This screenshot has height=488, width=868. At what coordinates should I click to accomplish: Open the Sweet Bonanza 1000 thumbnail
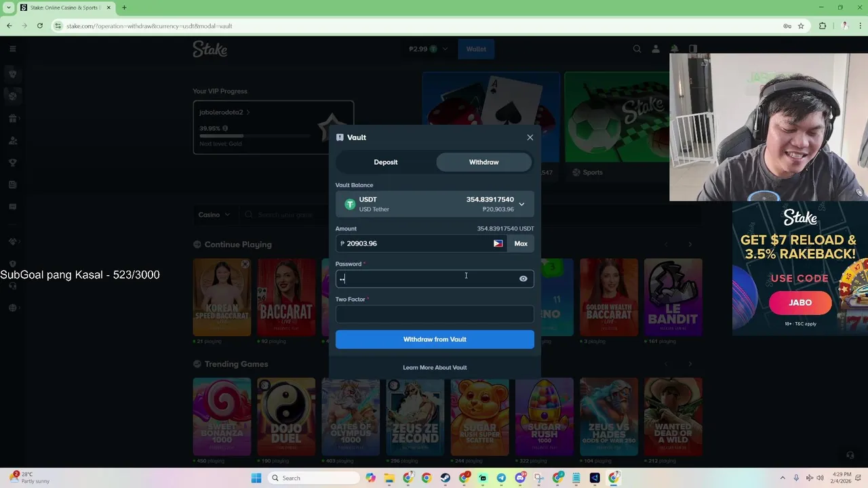tap(222, 416)
